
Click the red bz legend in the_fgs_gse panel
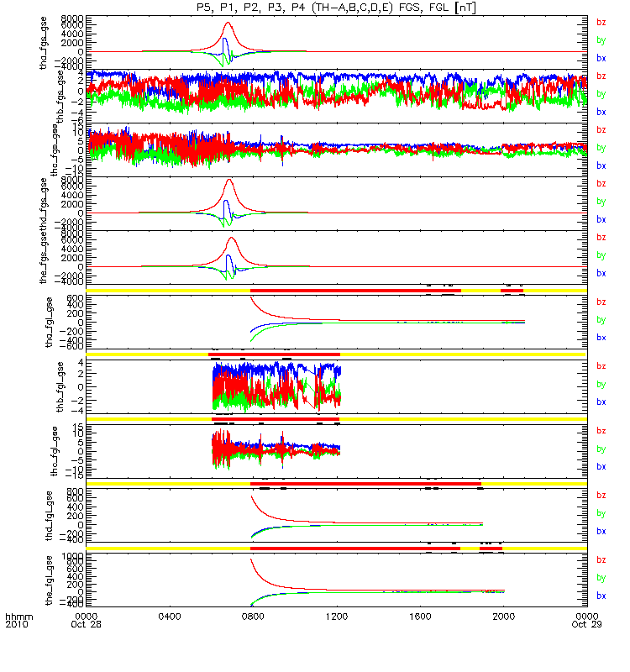pyautogui.click(x=601, y=238)
